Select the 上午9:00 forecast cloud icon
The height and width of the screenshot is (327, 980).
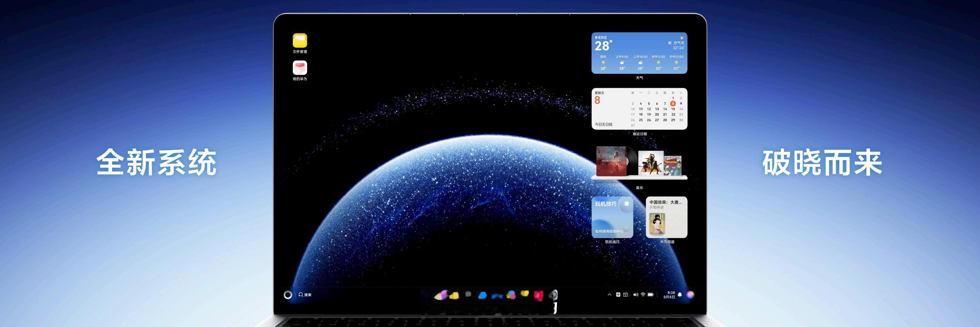pyautogui.click(x=622, y=62)
